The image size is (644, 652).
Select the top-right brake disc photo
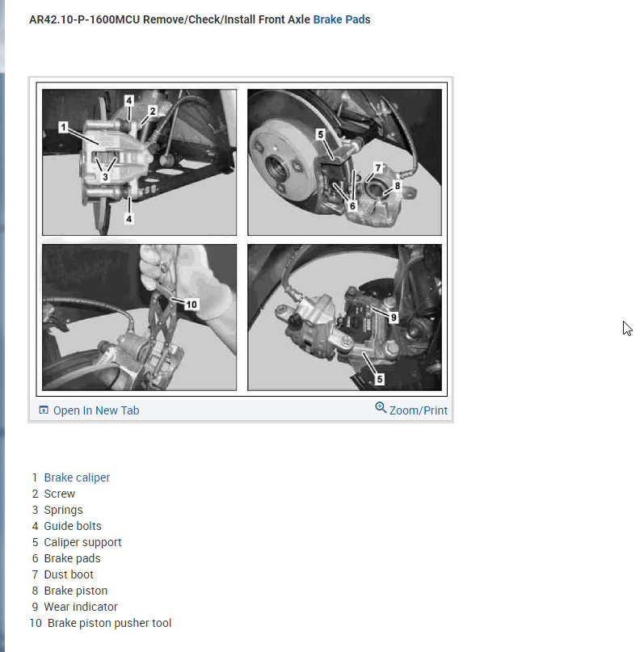(x=345, y=162)
